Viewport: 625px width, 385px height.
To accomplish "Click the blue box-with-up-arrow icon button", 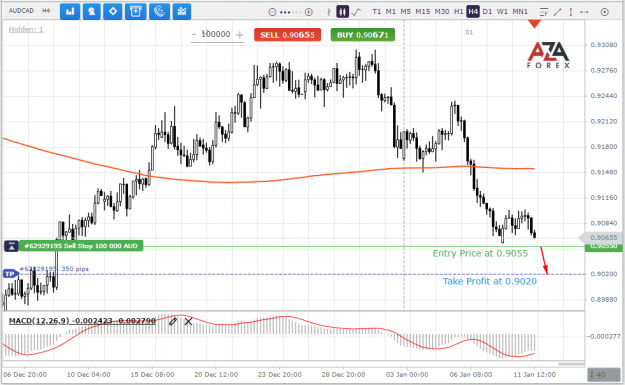I will click(136, 11).
